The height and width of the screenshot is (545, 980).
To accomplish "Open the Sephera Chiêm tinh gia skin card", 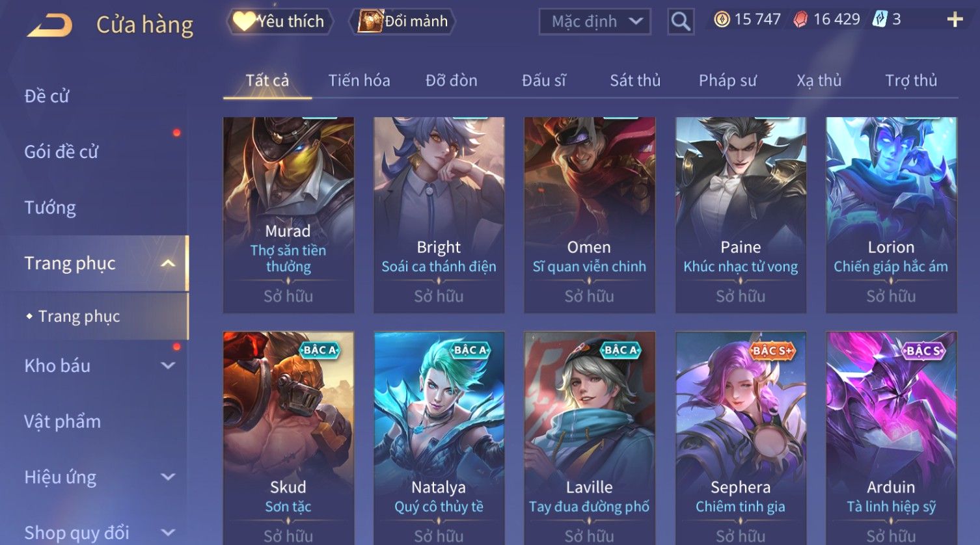I will 741,438.
